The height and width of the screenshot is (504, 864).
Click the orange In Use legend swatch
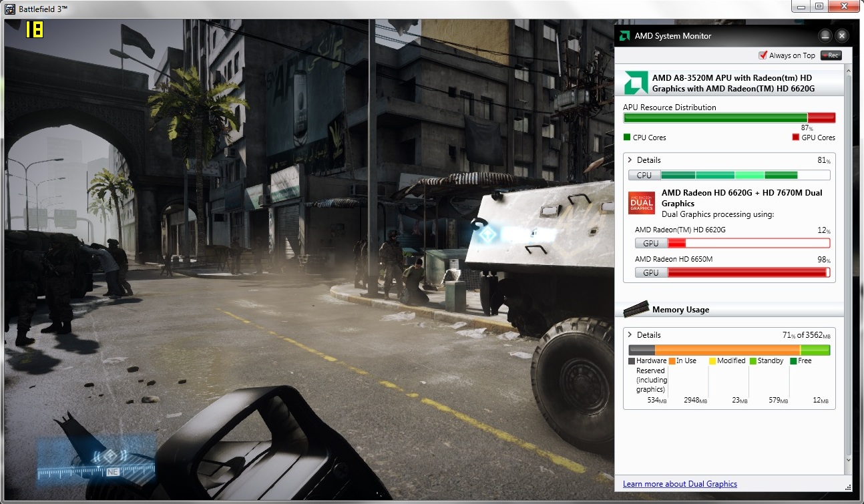(672, 361)
